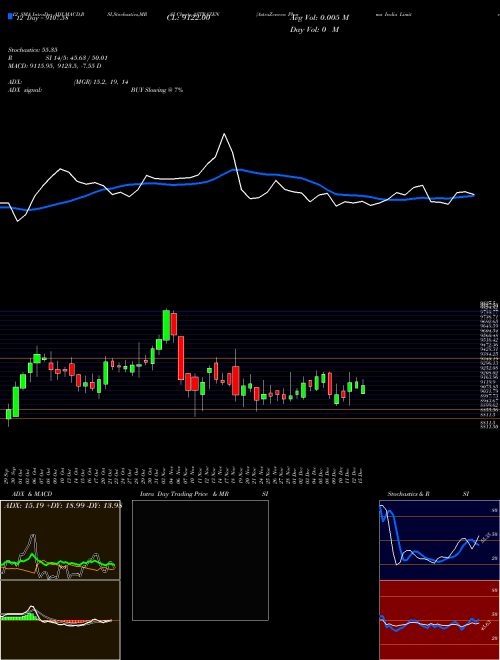Click the blue 12 Day SMA legend square

click(x=10, y=17)
